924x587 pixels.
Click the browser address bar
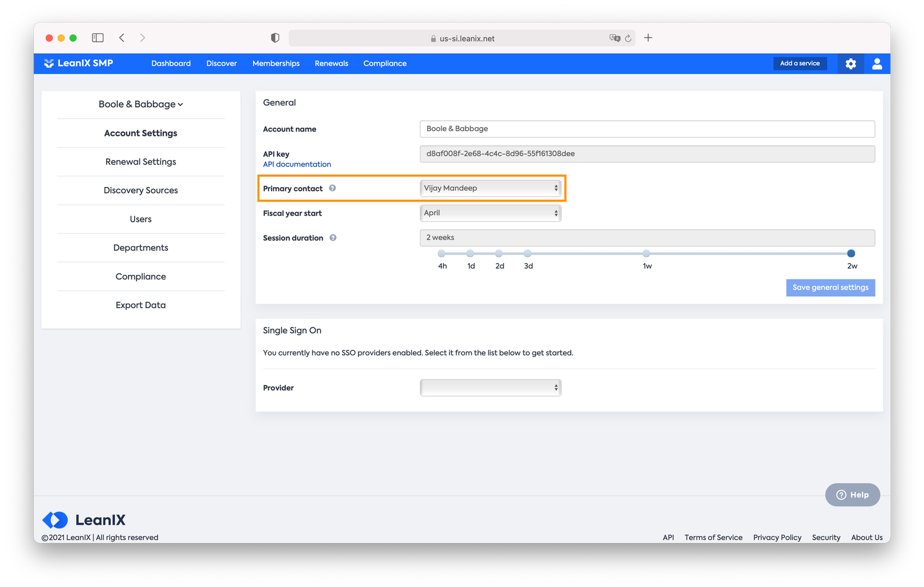point(462,38)
